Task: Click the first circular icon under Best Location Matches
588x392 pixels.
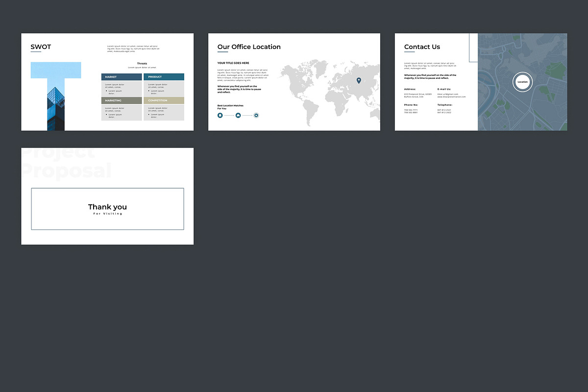Action: pos(220,115)
